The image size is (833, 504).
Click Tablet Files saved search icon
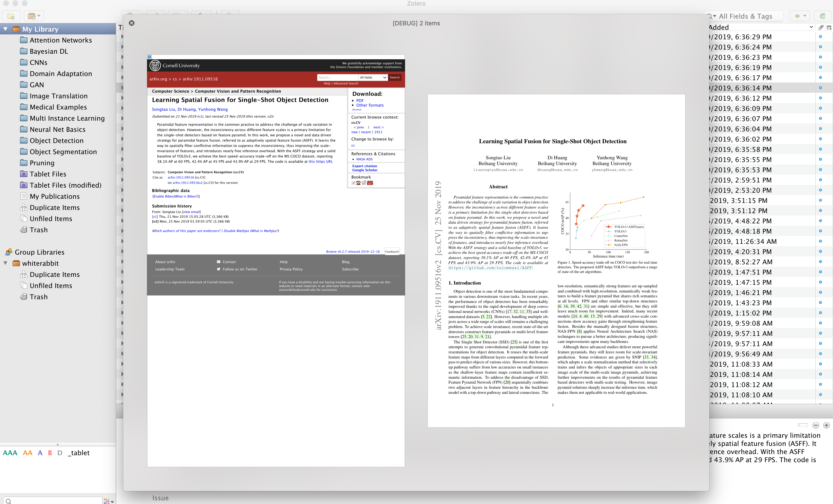point(24,174)
